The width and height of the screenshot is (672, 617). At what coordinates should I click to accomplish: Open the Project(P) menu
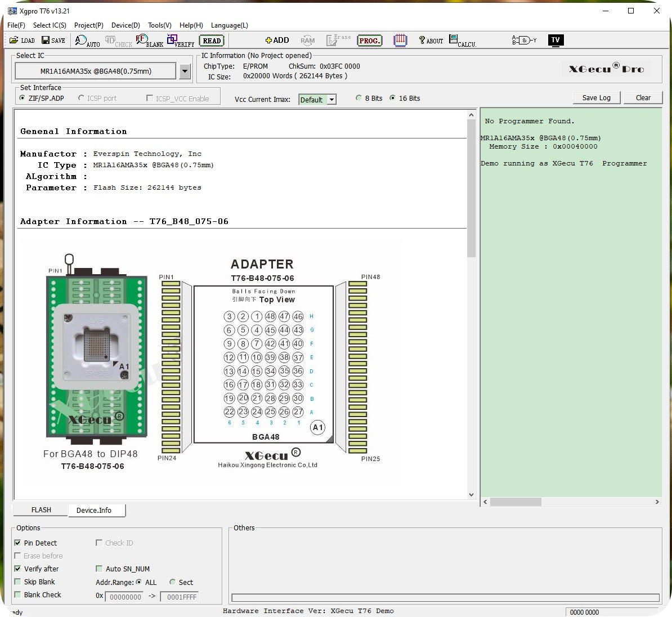[x=89, y=25]
